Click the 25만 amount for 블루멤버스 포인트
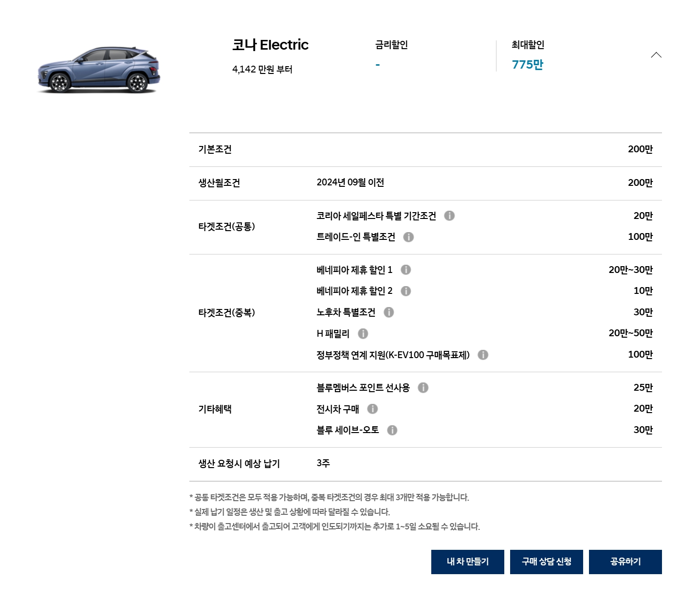Image resolution: width=680 pixels, height=616 pixels. 643,387
